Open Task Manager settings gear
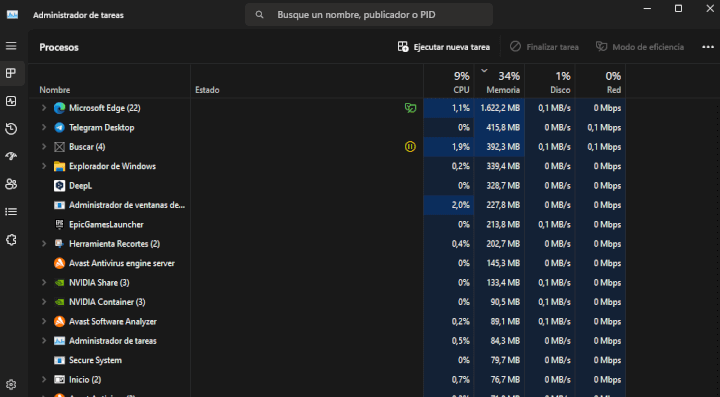Screen dimensions: 720x397 (x=11, y=385)
